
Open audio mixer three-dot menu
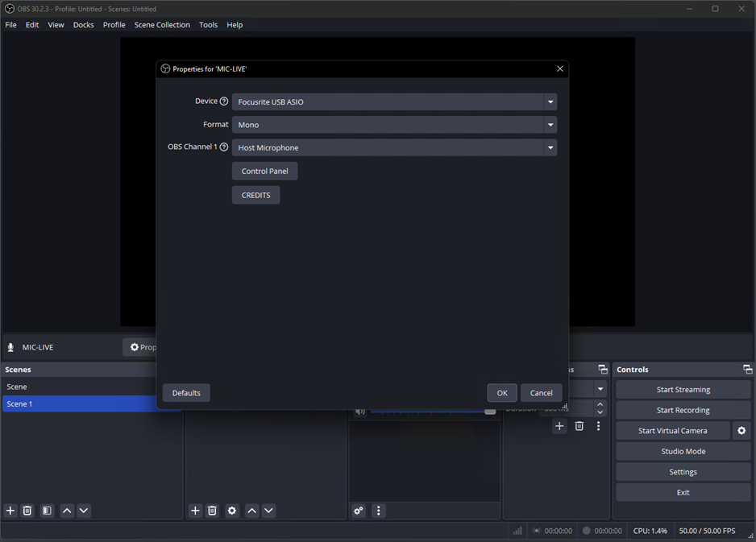(378, 511)
